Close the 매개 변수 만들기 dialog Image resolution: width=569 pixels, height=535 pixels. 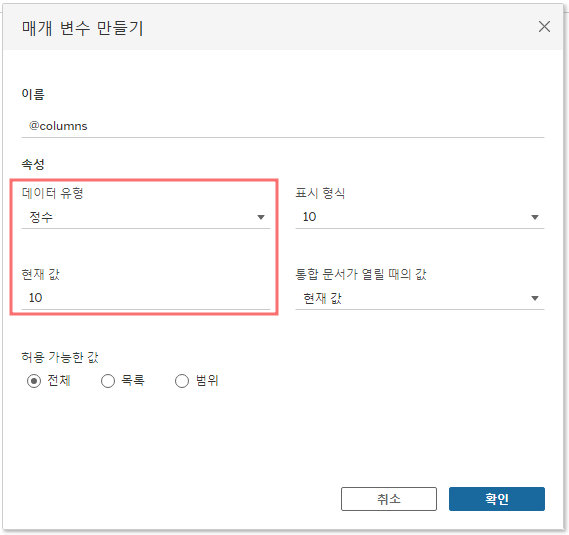pyautogui.click(x=544, y=26)
